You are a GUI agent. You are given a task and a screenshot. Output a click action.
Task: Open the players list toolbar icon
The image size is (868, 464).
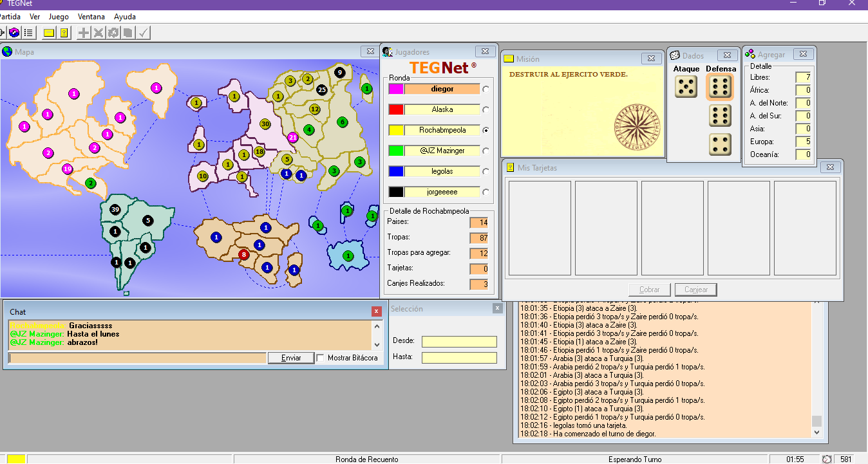[x=29, y=32]
